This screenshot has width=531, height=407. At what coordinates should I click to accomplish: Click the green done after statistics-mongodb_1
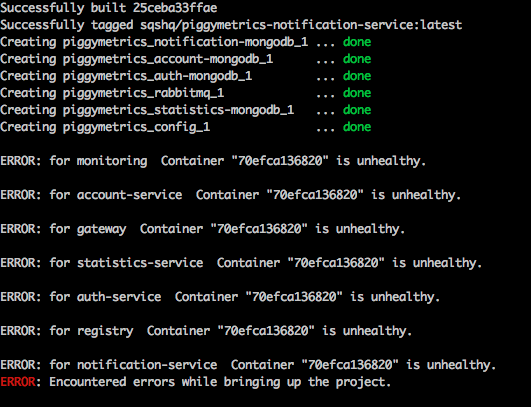(357, 110)
